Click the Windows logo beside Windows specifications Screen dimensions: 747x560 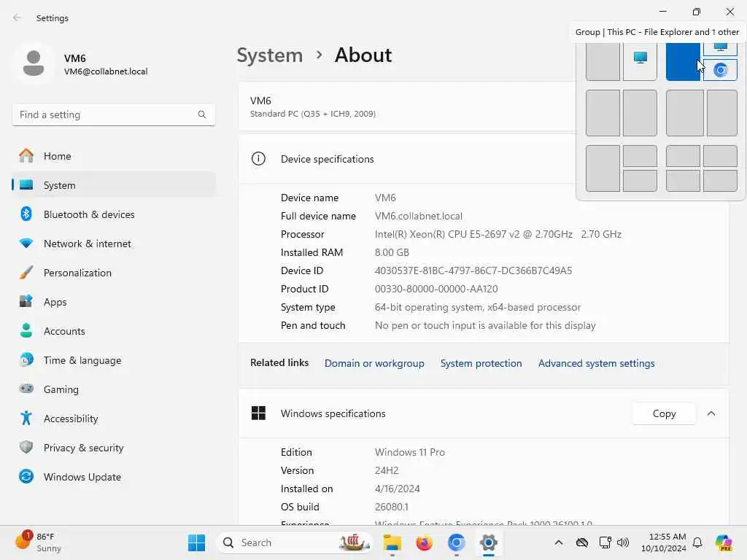(258, 413)
